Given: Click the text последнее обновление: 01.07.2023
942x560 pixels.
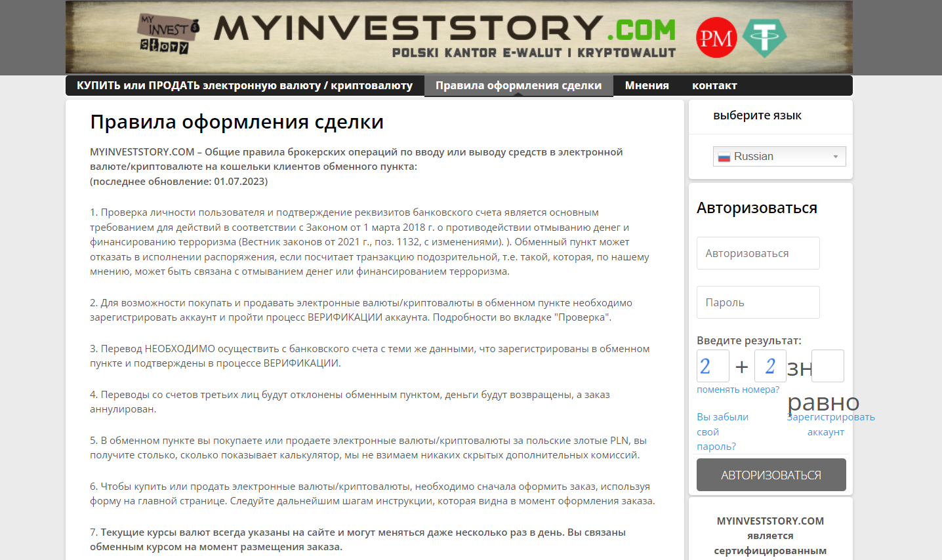Looking at the screenshot, I should point(179,182).
